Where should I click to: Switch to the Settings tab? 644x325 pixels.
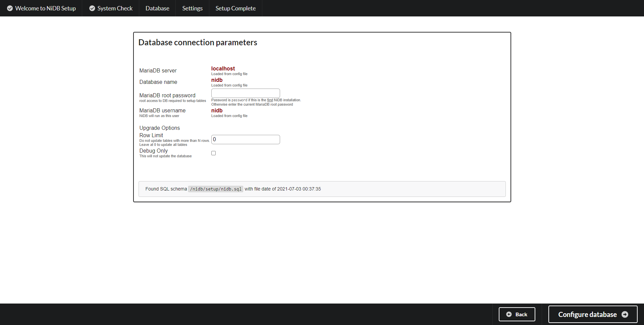click(x=192, y=8)
